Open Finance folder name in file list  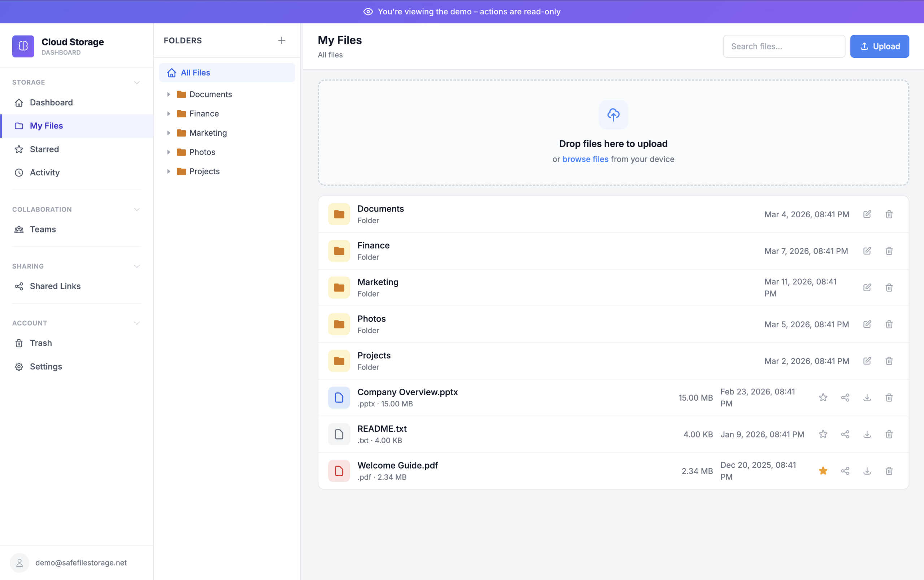pyautogui.click(x=373, y=245)
